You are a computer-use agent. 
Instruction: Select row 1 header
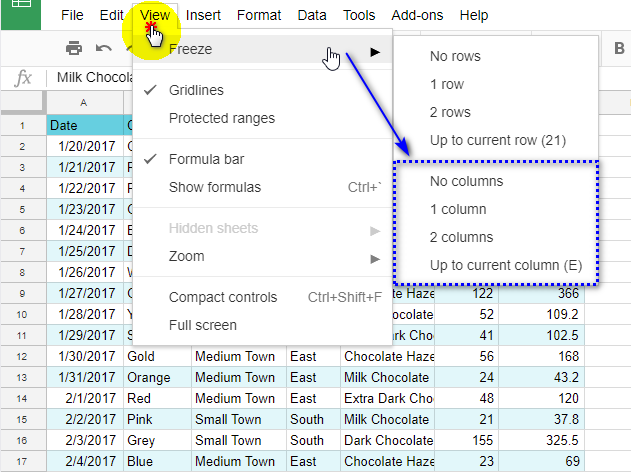pos(23,126)
